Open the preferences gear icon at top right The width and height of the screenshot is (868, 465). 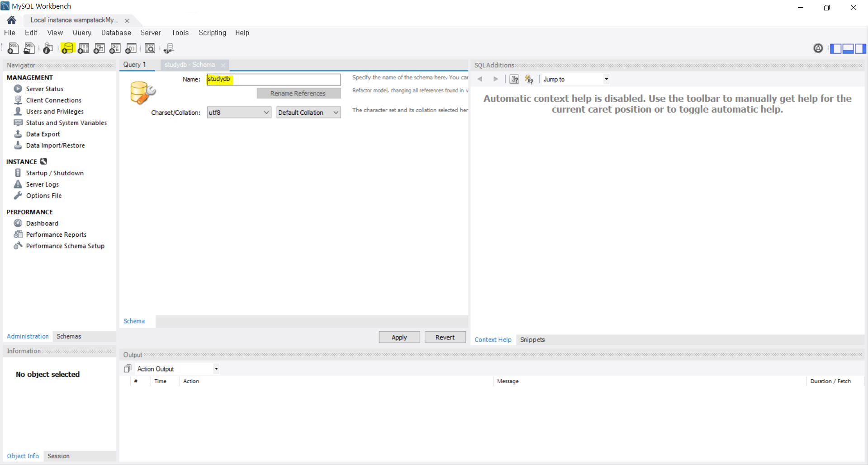(818, 48)
